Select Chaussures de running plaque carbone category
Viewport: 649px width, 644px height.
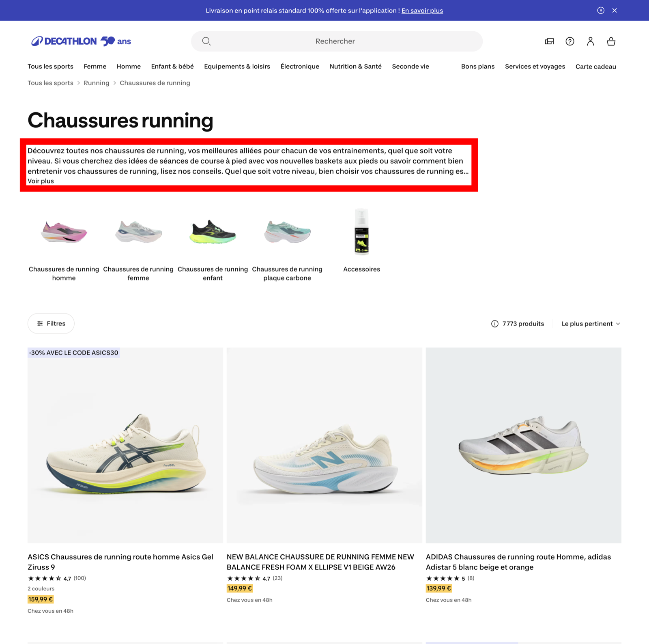[x=287, y=245]
